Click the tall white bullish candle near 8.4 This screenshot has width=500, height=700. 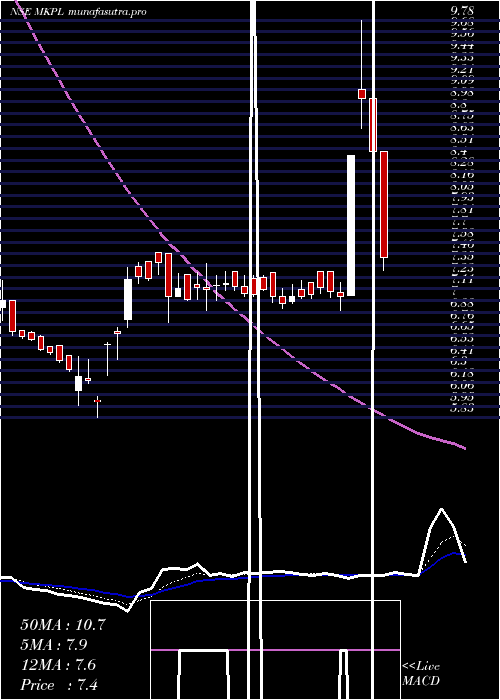[x=351, y=225]
